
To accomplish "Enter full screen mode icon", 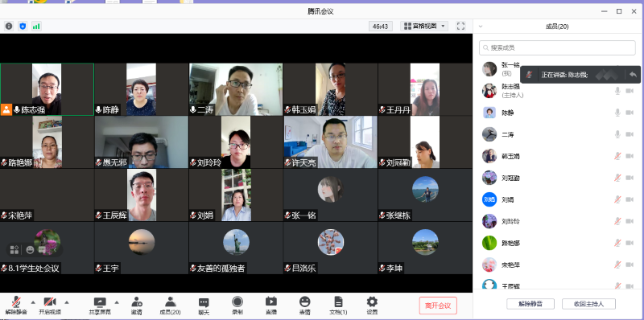I will (460, 27).
